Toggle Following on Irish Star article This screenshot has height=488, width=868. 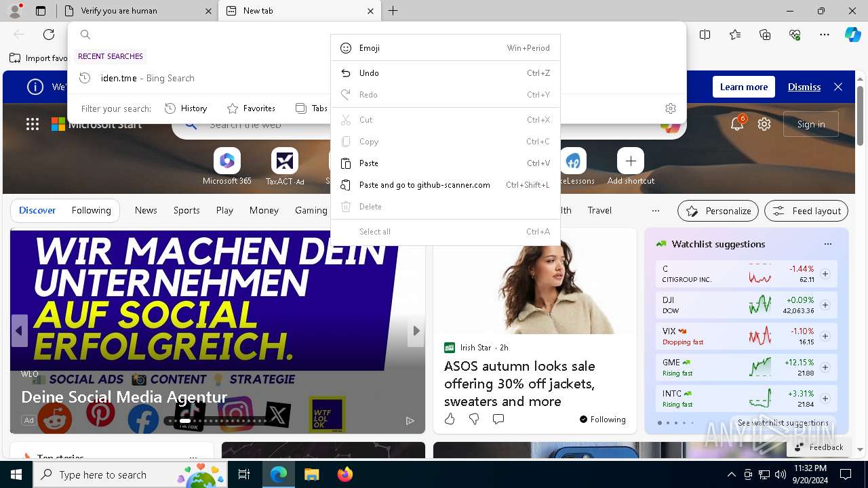[x=602, y=420]
